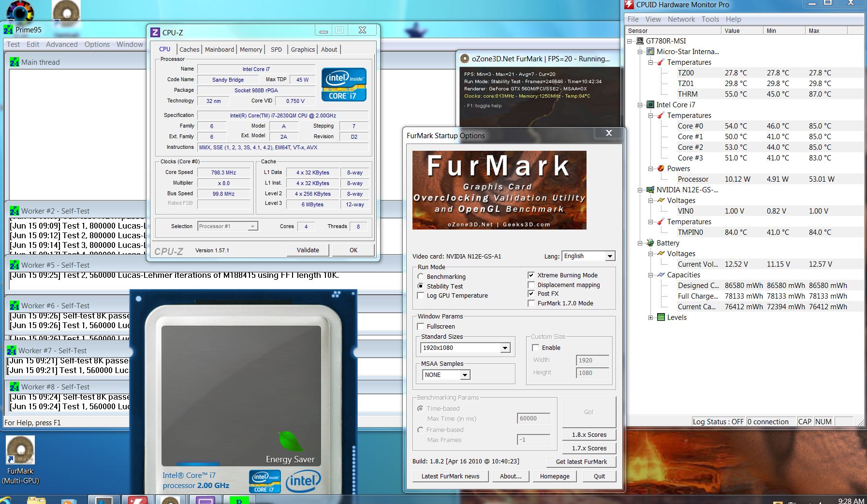Click the Energy Saver leaf icon on the Intel gadget

tap(290, 440)
